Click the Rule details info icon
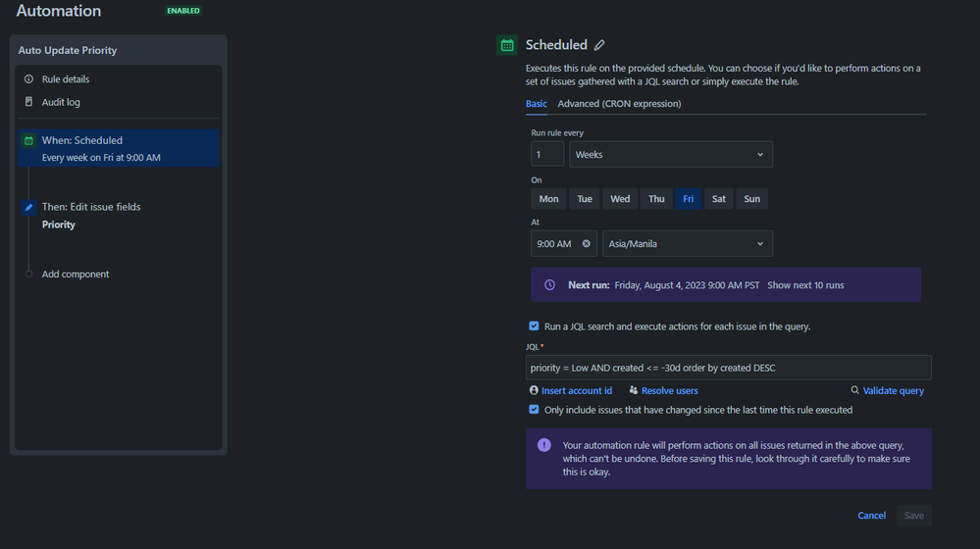980x549 pixels. [28, 79]
